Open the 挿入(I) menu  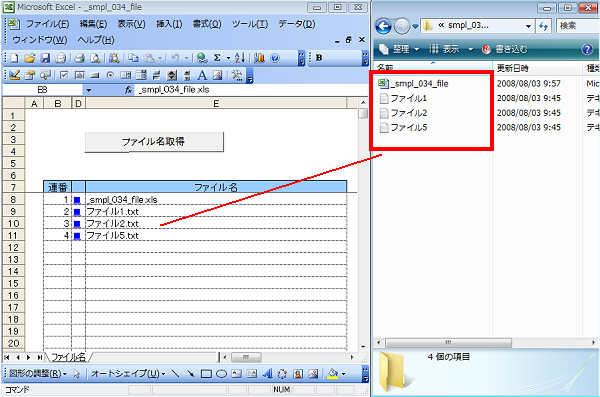click(169, 24)
